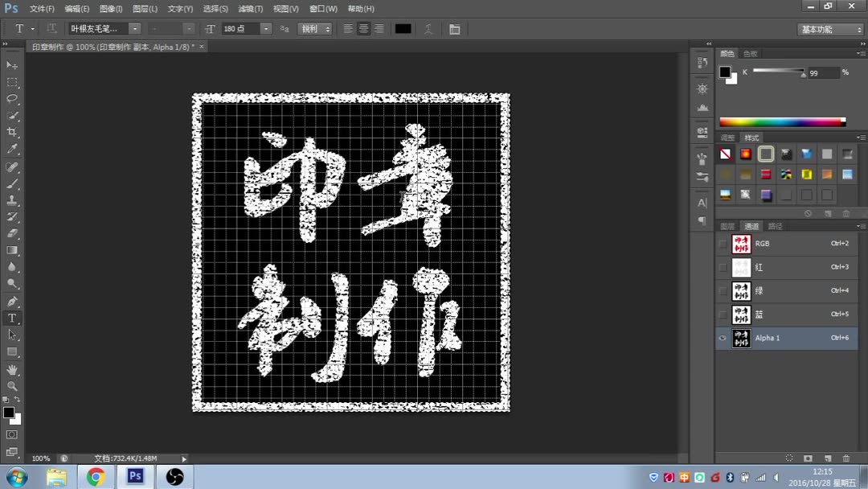Hide the Alpha 1 channel

pos(722,338)
